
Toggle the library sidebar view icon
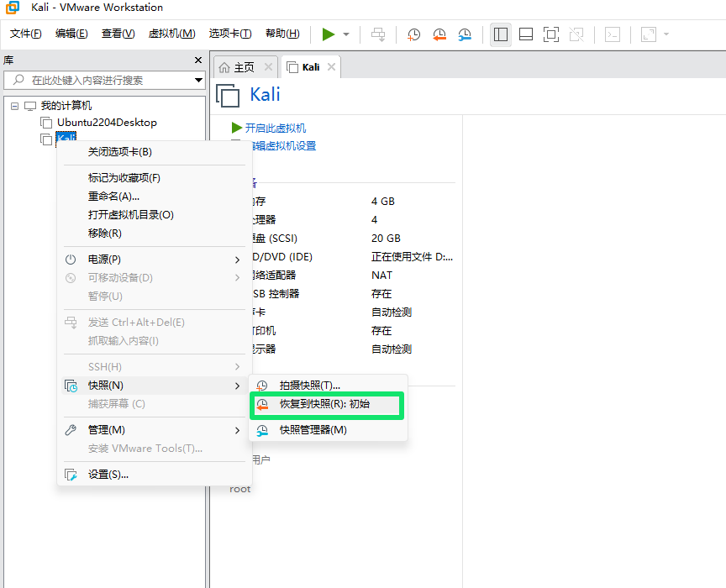[x=501, y=34]
